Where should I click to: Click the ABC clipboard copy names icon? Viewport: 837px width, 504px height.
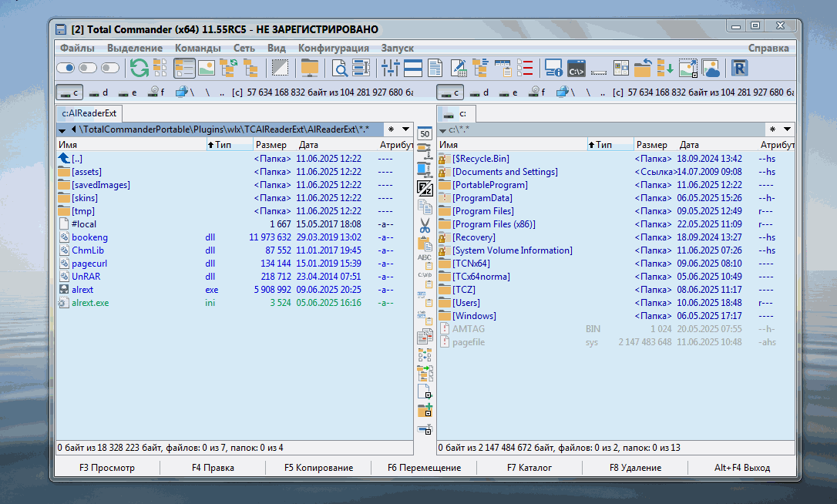[425, 261]
